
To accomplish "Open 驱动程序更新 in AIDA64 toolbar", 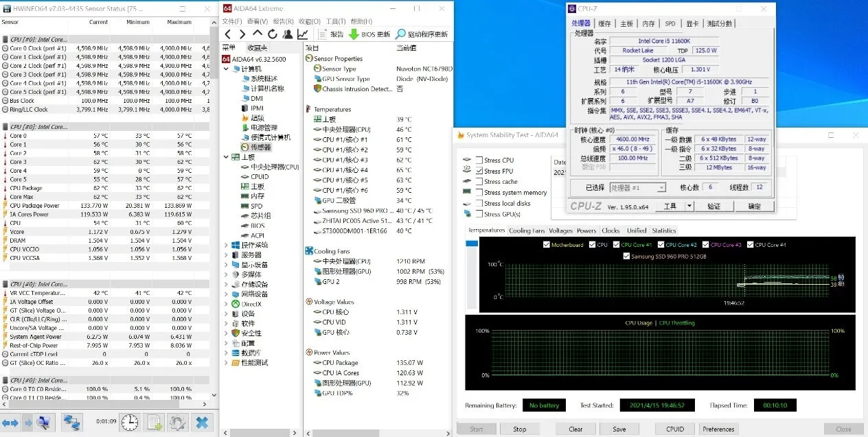I will tap(422, 34).
